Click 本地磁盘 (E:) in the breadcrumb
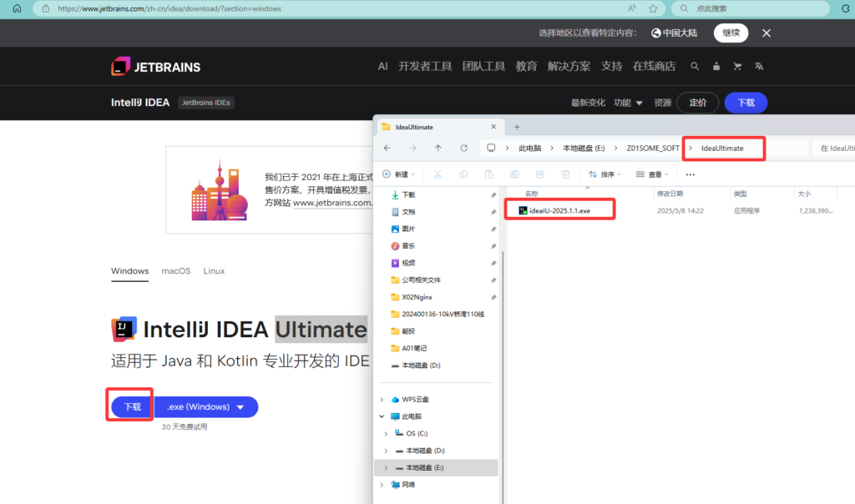Viewport: 855px width, 504px height. 584,149
